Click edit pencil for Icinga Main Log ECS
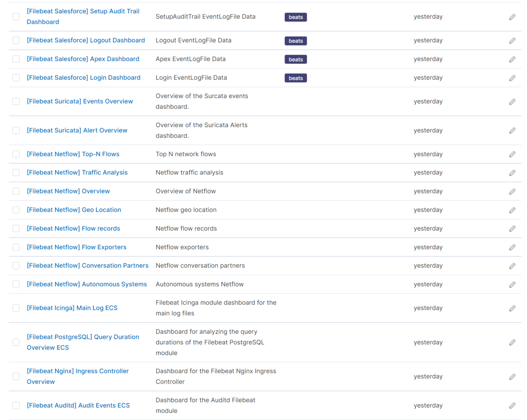 pos(512,308)
